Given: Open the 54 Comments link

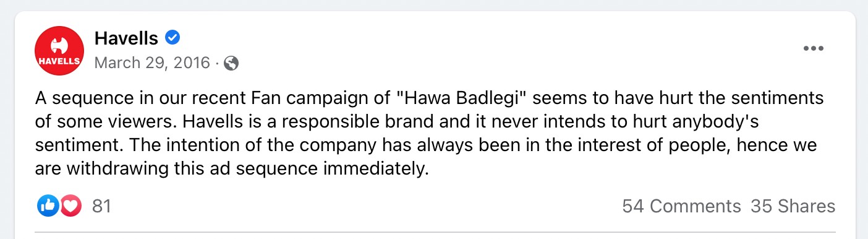Looking at the screenshot, I should click(681, 206).
